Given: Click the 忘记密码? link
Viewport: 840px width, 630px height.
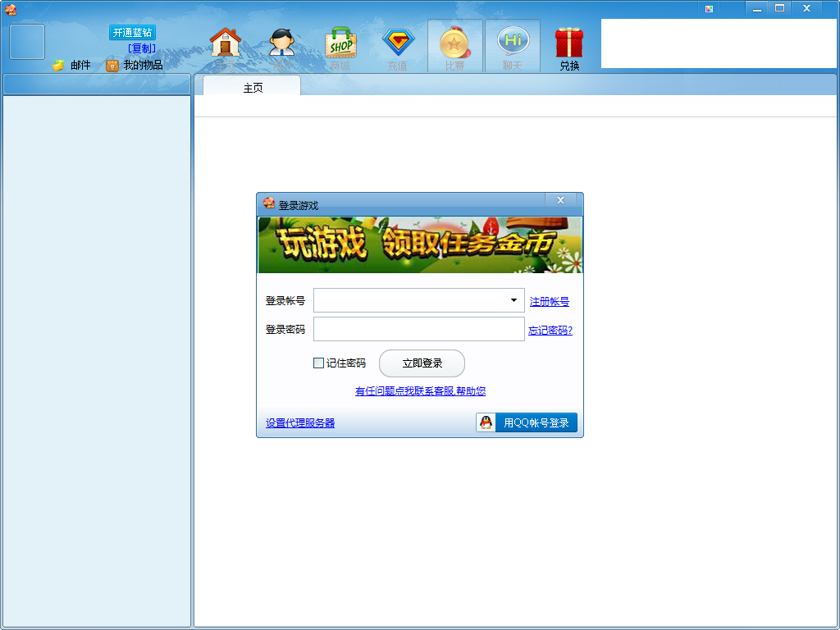Looking at the screenshot, I should tap(550, 331).
